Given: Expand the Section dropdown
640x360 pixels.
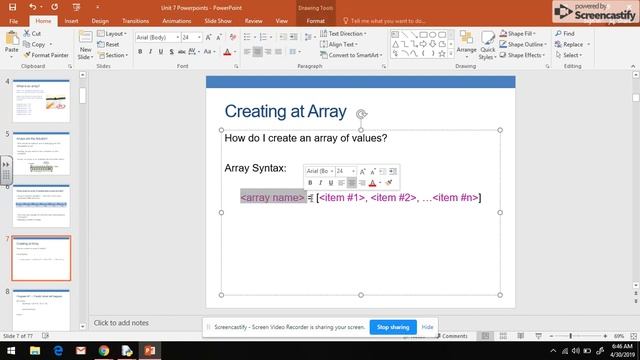Looking at the screenshot, I should pos(113,55).
